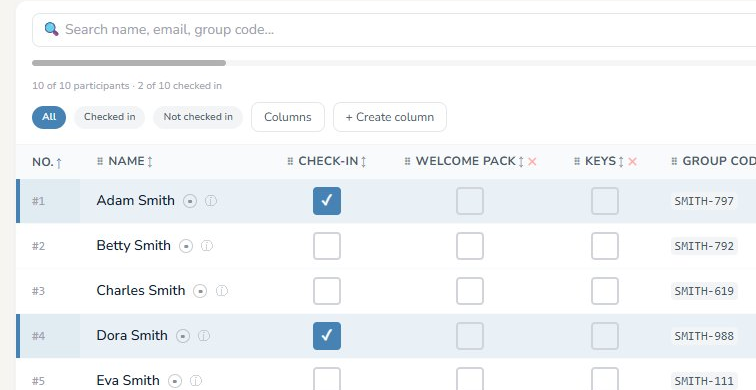
Task: Click + Create column button
Action: point(390,117)
